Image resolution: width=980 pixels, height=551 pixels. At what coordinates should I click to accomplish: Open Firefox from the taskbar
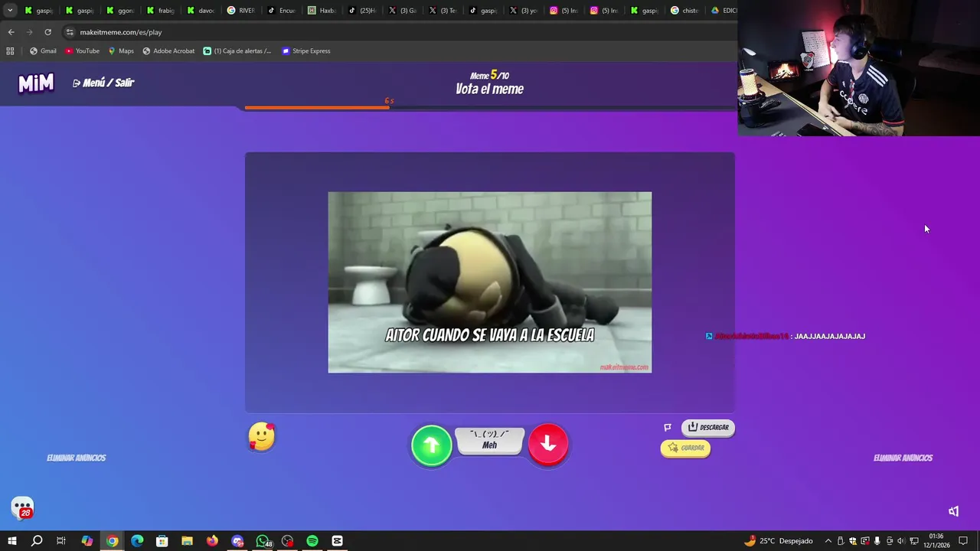point(212,541)
